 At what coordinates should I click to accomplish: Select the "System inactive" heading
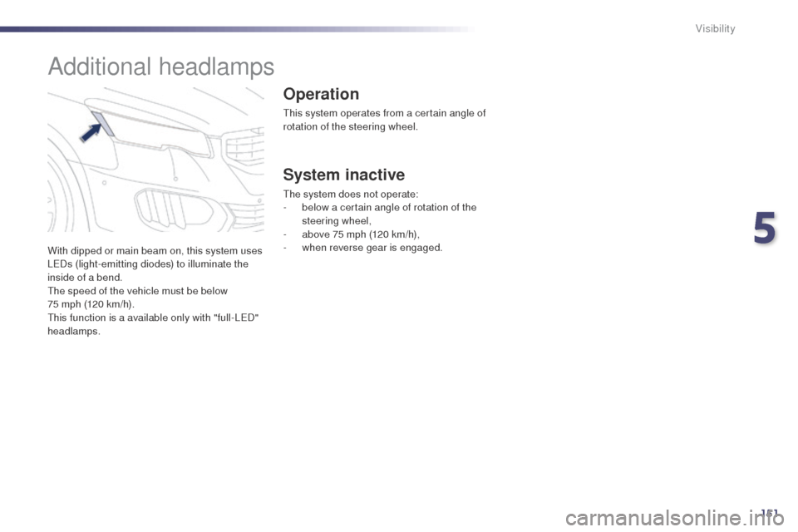tap(344, 175)
